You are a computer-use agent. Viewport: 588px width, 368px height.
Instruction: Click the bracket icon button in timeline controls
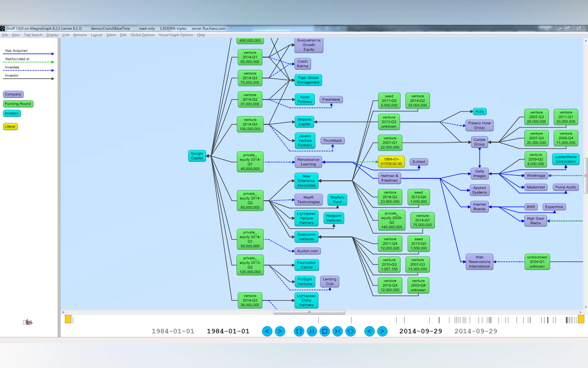(x=299, y=331)
